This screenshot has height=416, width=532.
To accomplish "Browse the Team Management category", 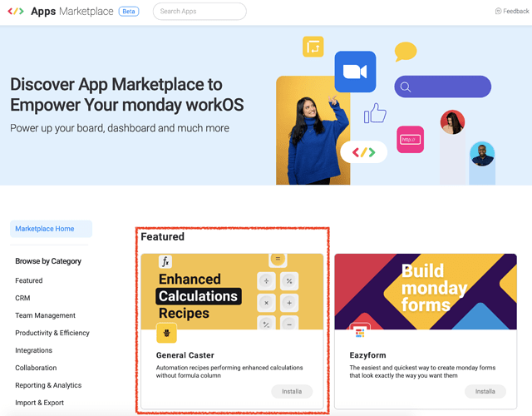I will [x=45, y=315].
